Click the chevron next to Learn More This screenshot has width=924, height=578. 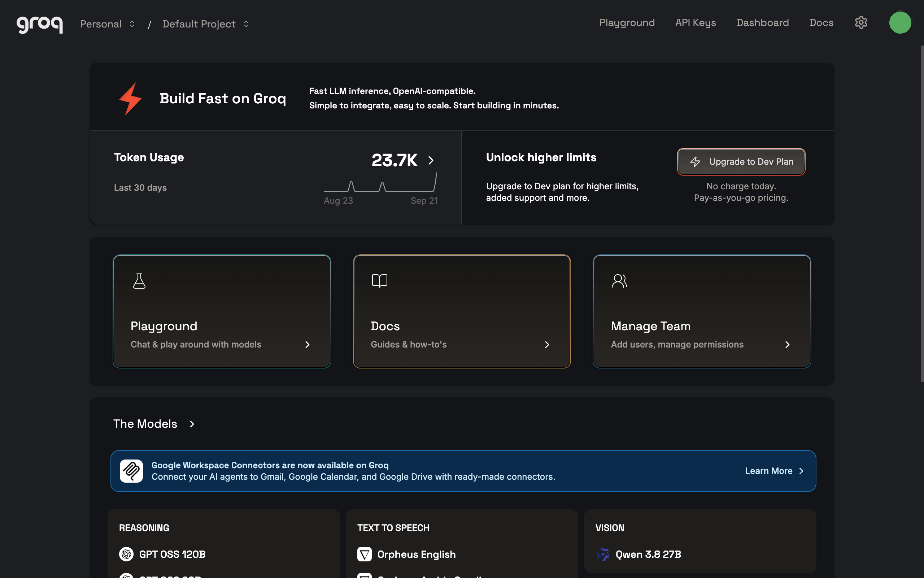[801, 471]
